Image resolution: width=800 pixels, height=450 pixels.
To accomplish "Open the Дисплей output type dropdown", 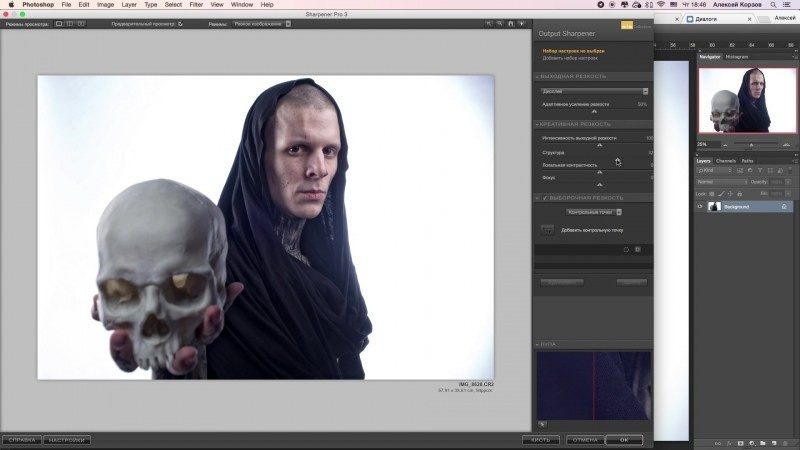I will point(594,91).
